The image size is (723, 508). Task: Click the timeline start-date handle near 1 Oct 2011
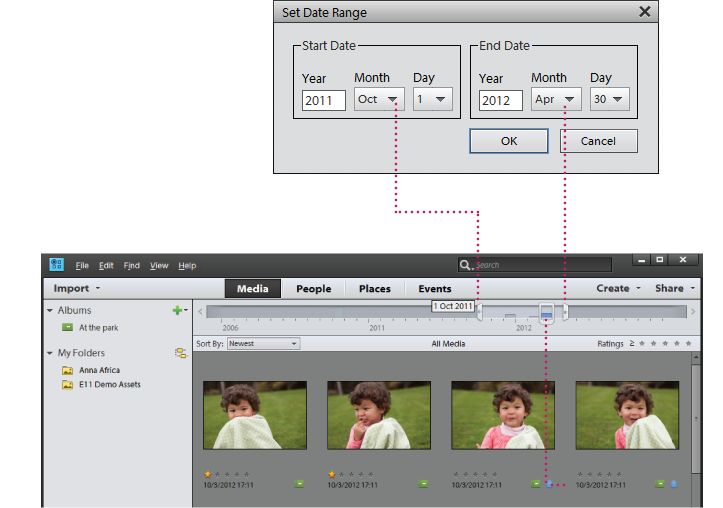click(480, 312)
